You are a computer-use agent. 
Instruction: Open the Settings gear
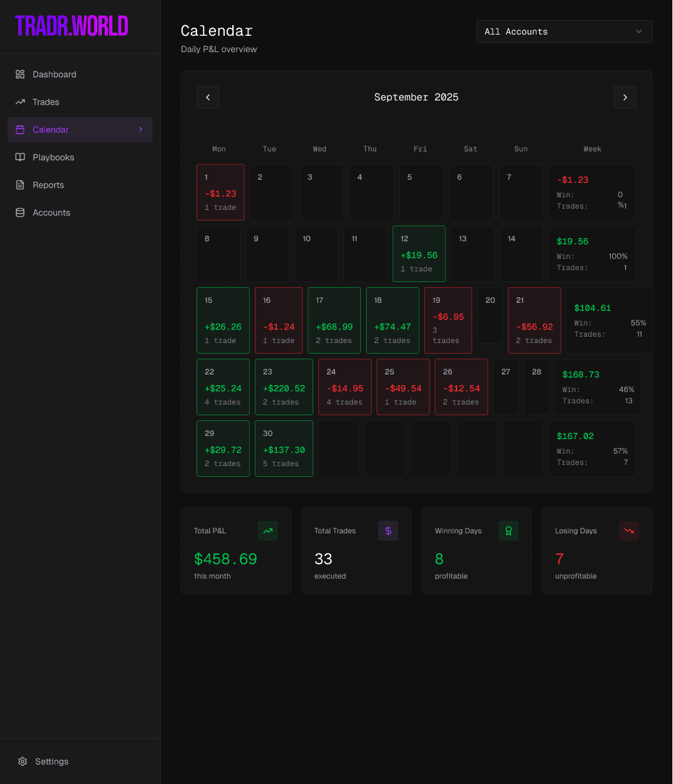tap(23, 761)
